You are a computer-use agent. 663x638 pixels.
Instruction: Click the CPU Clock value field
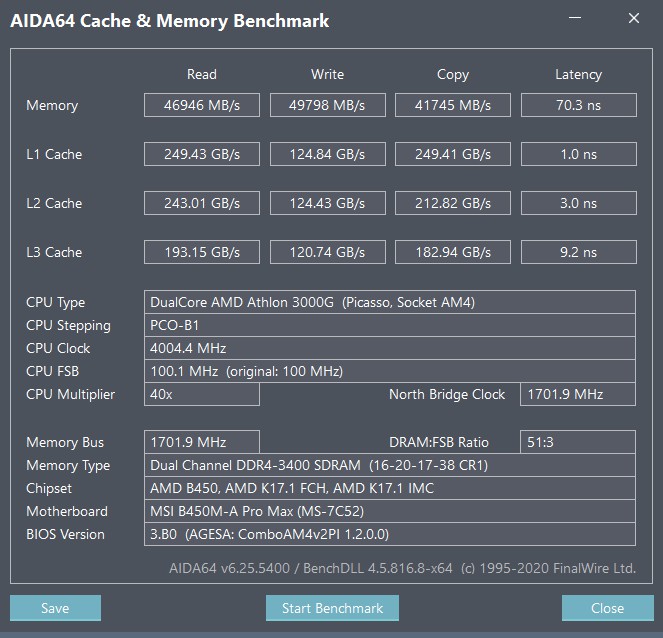click(390, 348)
